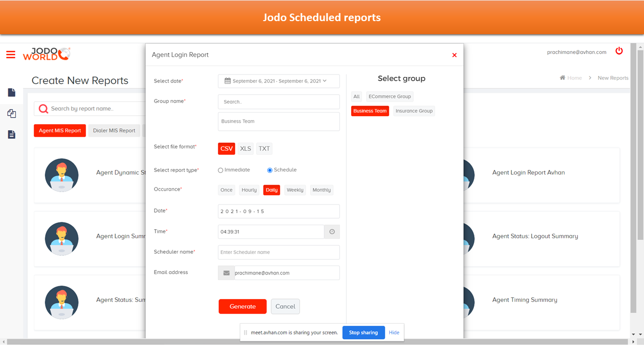
Task: Select the Immediate report type radio
Action: pyautogui.click(x=220, y=170)
